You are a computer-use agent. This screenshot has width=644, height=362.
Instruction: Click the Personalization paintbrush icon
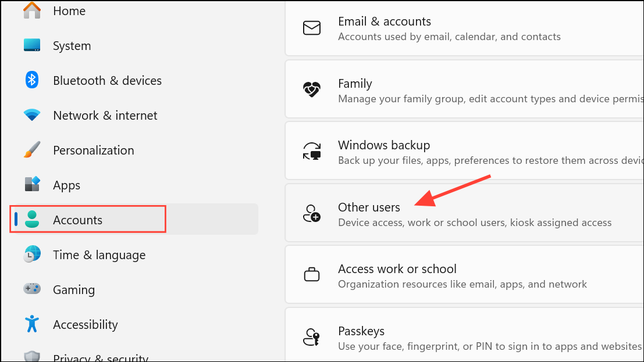pyautogui.click(x=31, y=150)
